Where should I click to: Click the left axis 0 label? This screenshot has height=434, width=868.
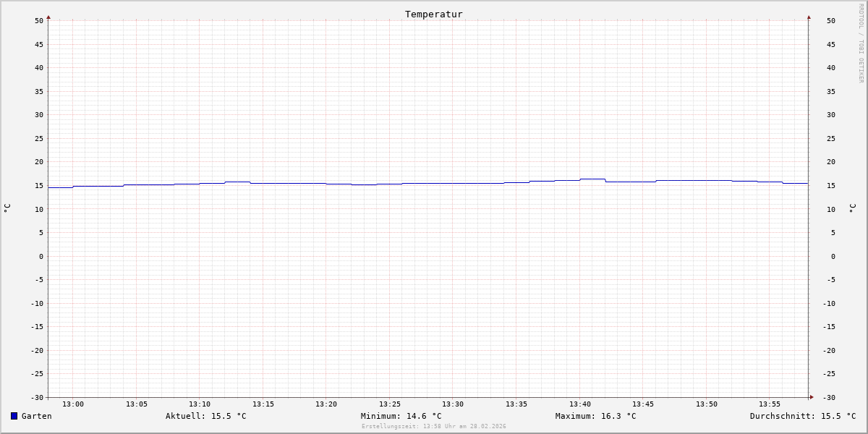pos(41,256)
